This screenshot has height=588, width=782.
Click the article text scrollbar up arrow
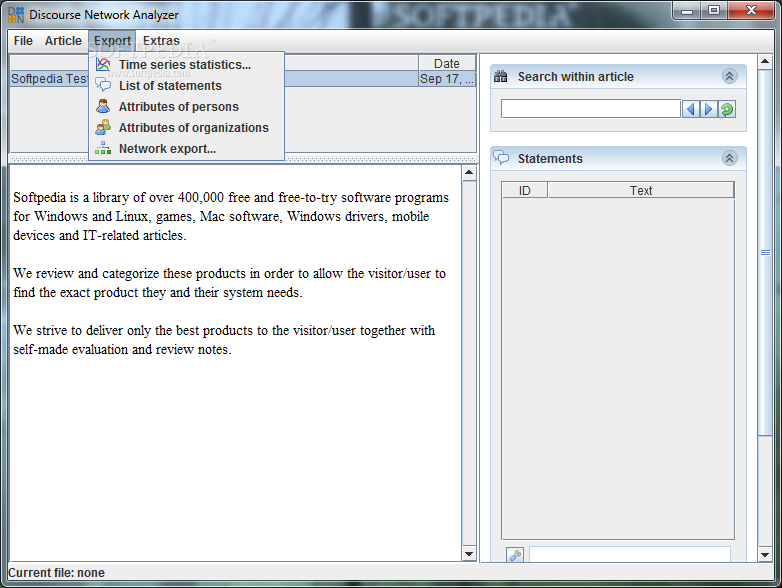(469, 173)
